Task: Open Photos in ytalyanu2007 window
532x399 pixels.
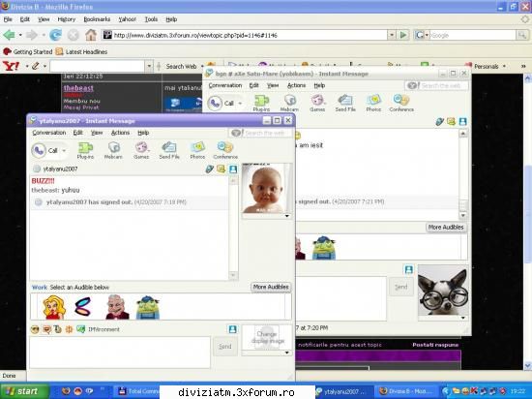Action: point(197,150)
